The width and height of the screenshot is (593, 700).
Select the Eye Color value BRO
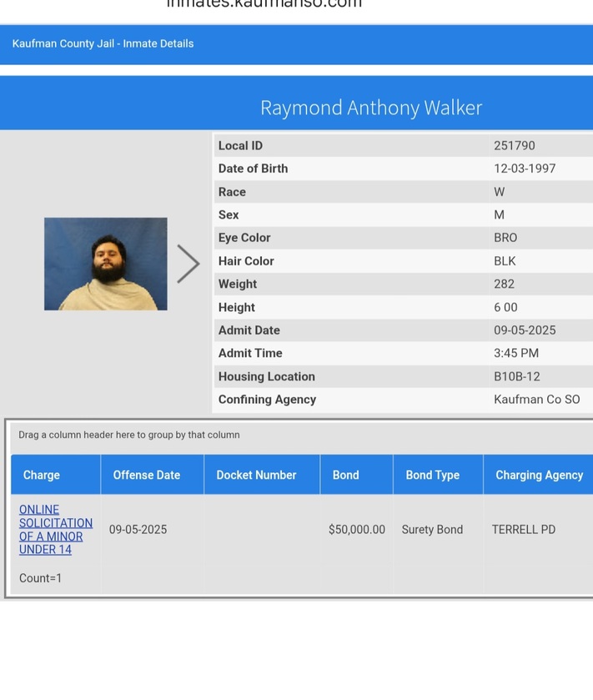(x=505, y=238)
